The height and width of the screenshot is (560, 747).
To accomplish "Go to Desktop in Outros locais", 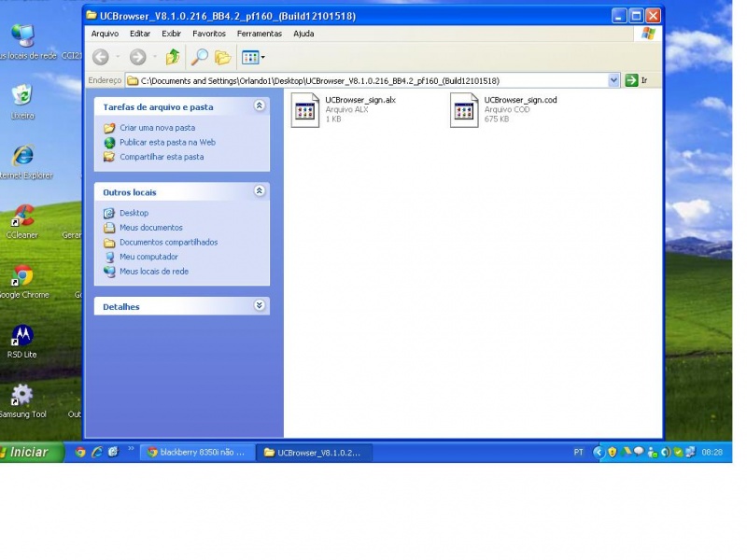I will tap(134, 213).
